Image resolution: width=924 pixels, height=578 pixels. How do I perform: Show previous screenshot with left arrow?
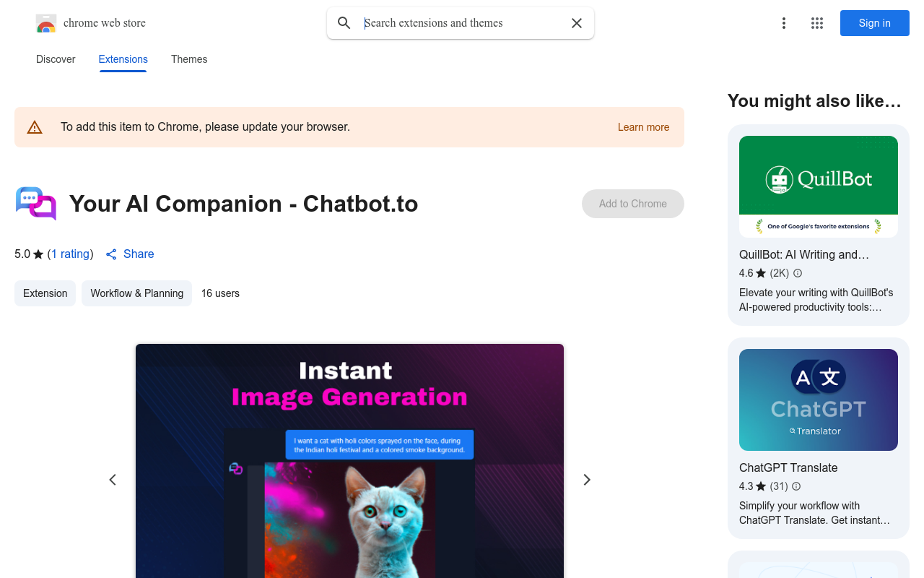tap(113, 480)
